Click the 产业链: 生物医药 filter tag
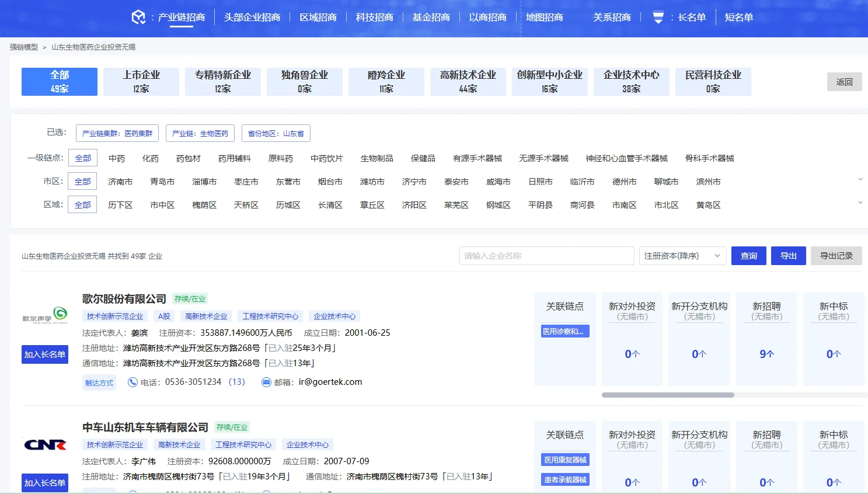This screenshot has width=868, height=494. [200, 133]
